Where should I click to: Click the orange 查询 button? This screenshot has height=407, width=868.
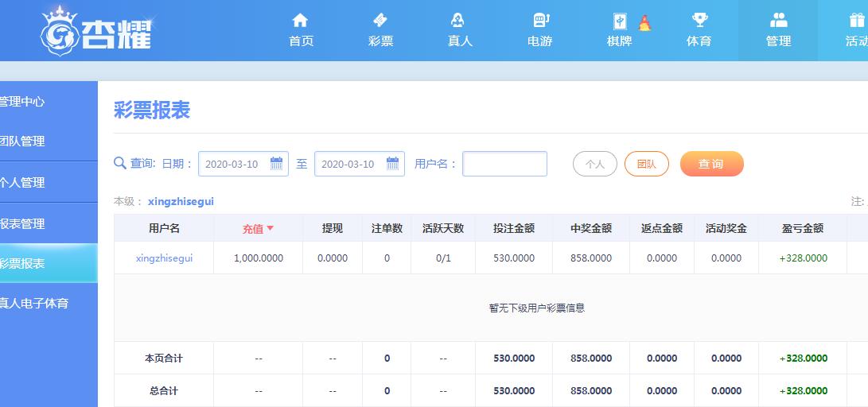[x=711, y=164]
